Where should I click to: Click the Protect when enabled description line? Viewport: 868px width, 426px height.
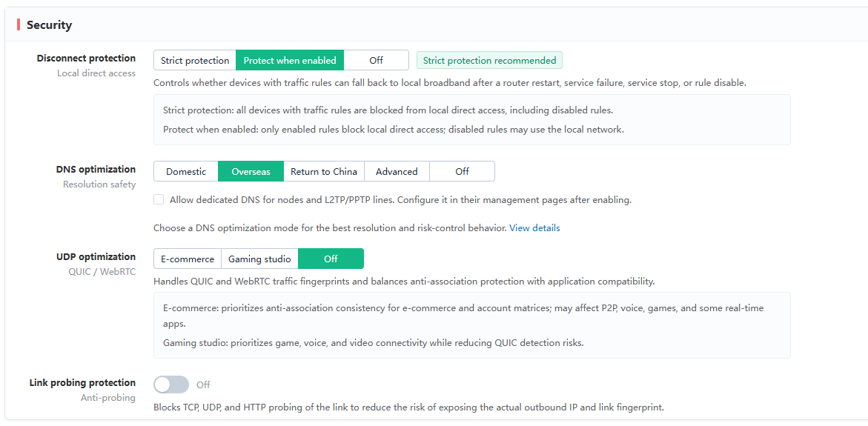point(394,130)
